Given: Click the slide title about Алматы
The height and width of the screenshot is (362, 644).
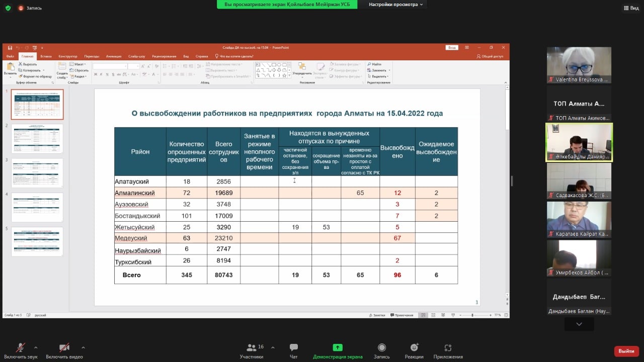Looking at the screenshot, I should [x=287, y=113].
